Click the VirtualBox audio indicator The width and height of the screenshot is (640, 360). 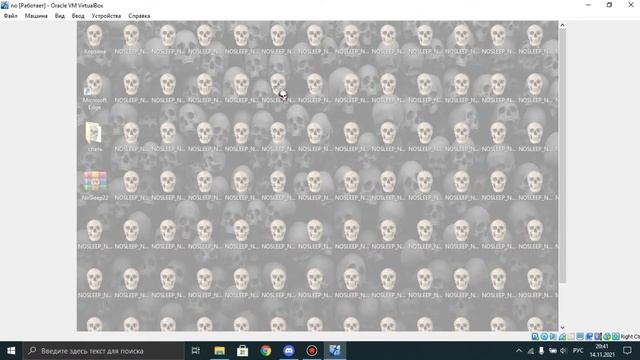click(x=553, y=336)
